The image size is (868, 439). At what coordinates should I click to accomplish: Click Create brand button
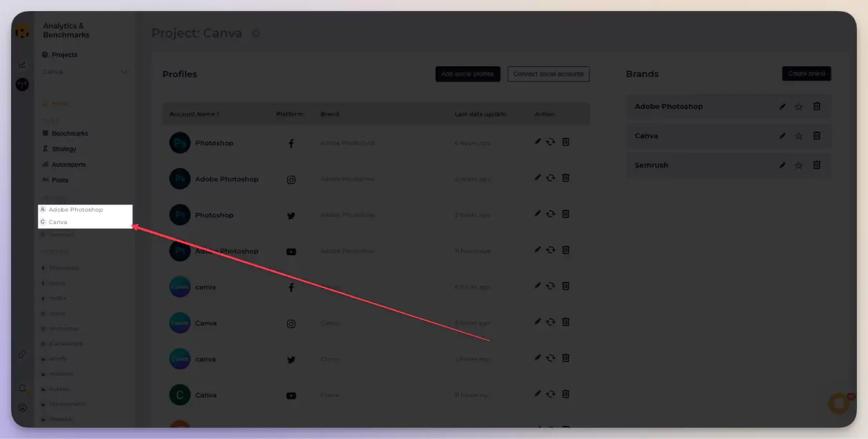coord(807,73)
